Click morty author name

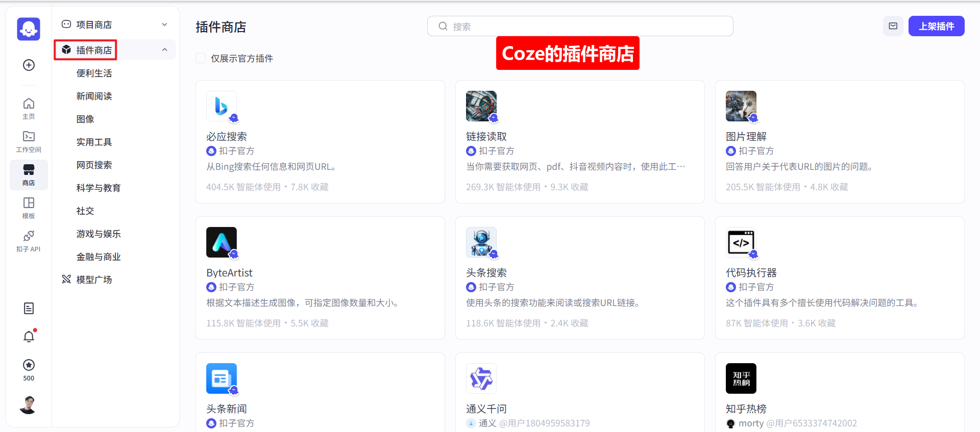coord(751,423)
